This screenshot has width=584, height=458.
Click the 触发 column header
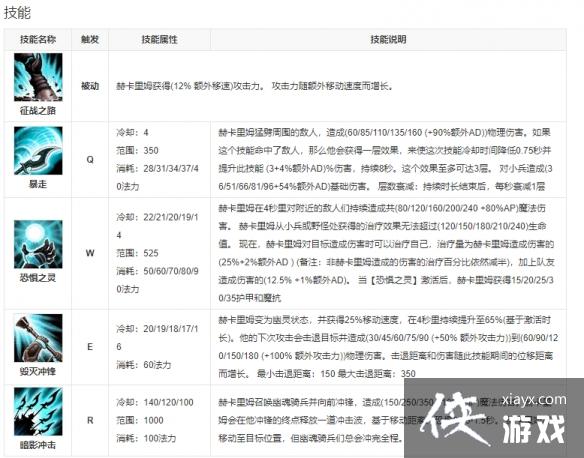pyautogui.click(x=90, y=39)
